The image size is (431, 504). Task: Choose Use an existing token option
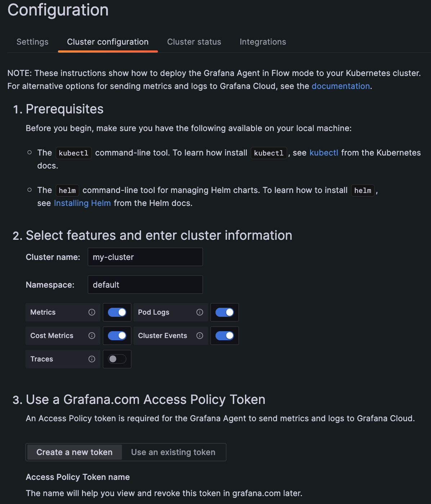pyautogui.click(x=173, y=452)
